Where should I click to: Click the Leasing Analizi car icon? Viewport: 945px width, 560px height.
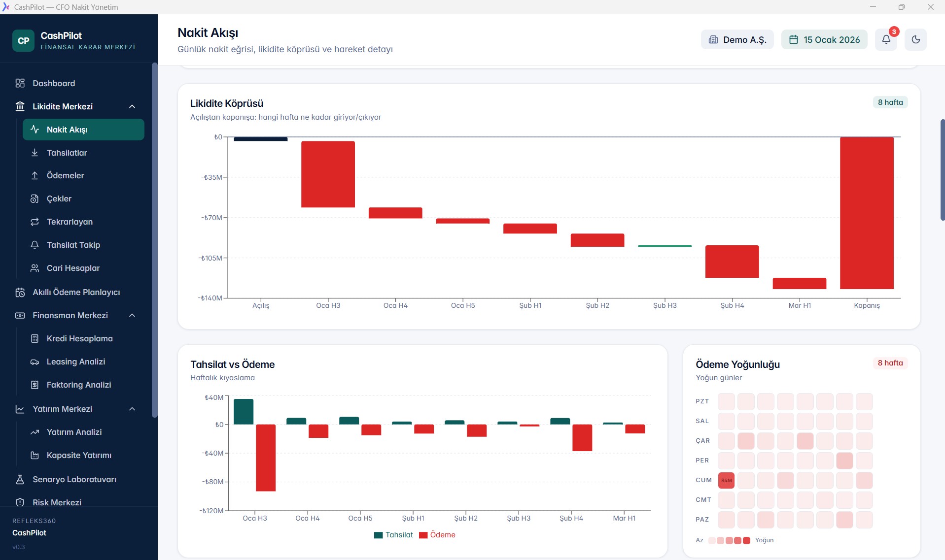click(x=35, y=362)
